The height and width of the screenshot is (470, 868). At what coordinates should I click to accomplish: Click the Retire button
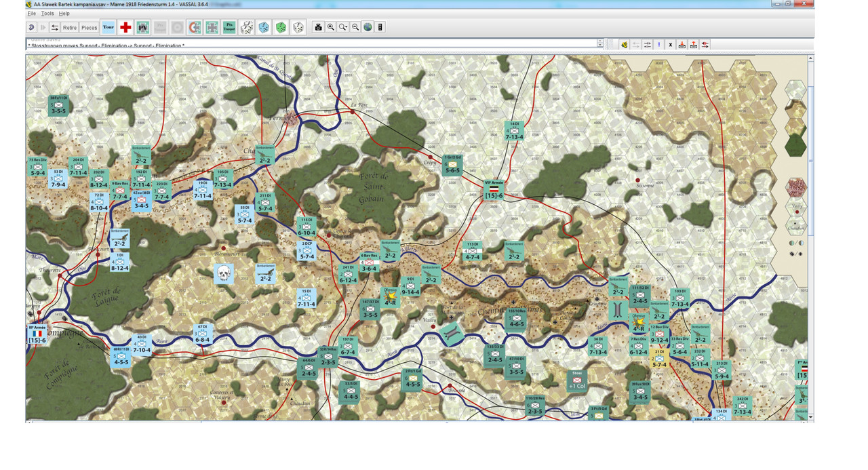click(x=70, y=28)
